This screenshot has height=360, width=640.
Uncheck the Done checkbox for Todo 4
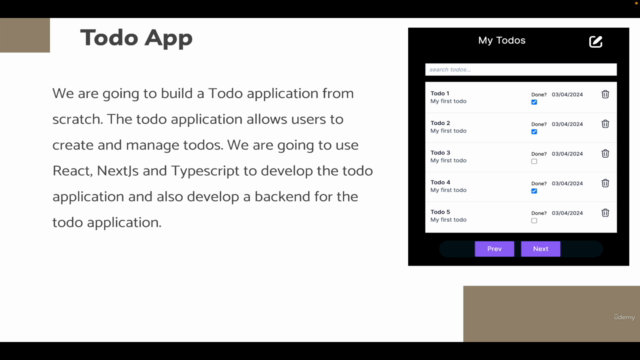[534, 191]
